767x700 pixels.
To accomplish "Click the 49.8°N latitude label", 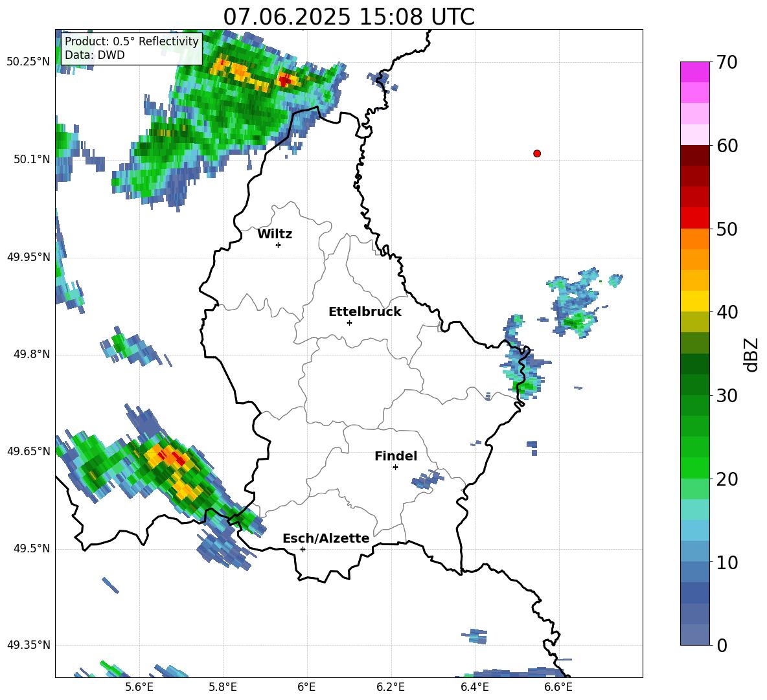I will (32, 354).
